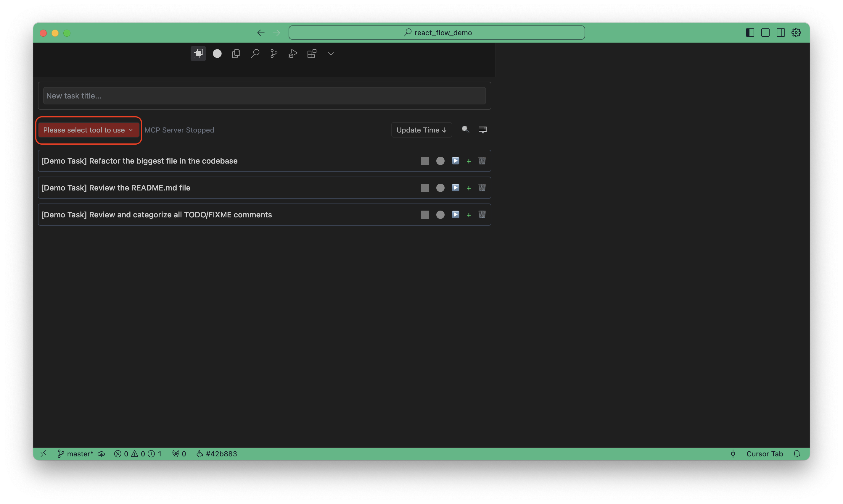The width and height of the screenshot is (843, 504).
Task: Open Source Control in the activity bar
Action: pos(274,54)
